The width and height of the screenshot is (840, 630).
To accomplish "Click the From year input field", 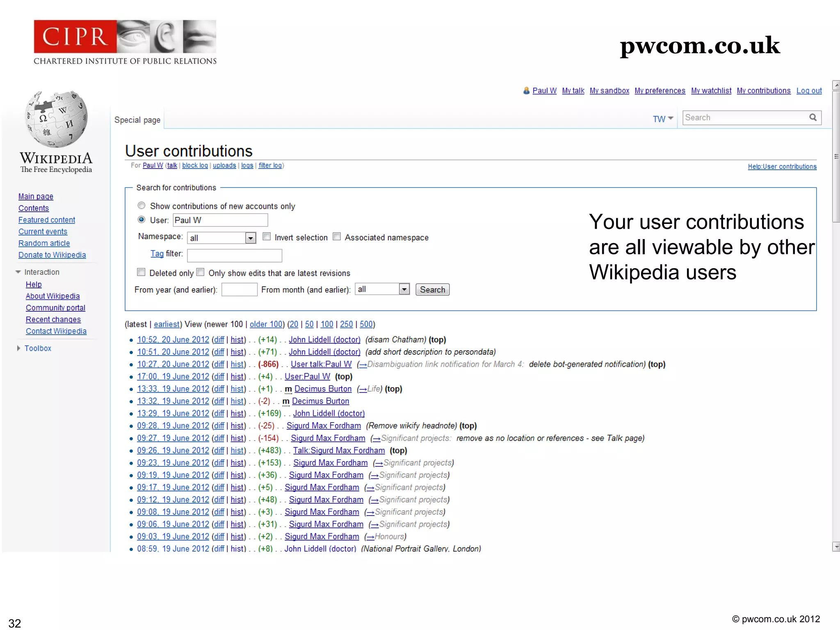I will click(x=240, y=290).
